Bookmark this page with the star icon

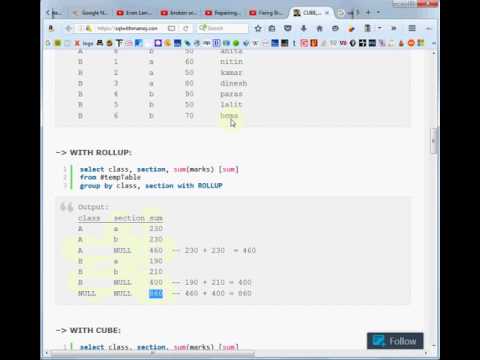(x=258, y=29)
